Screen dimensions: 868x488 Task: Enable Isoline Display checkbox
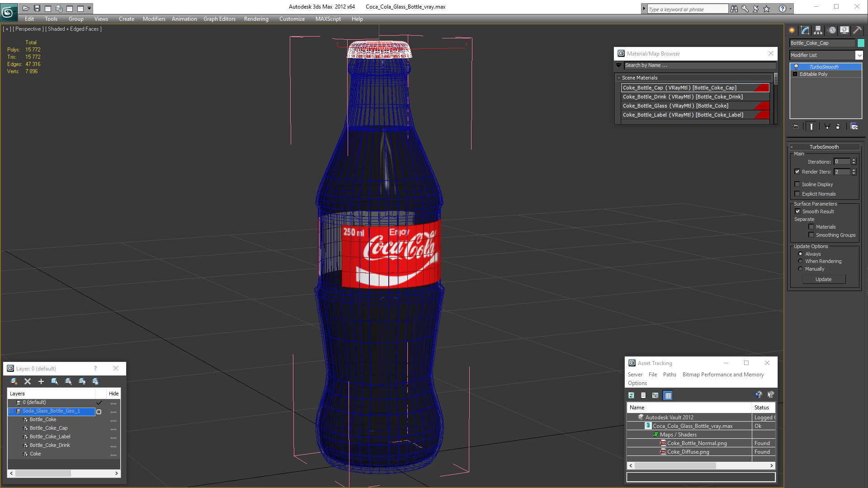[797, 184]
